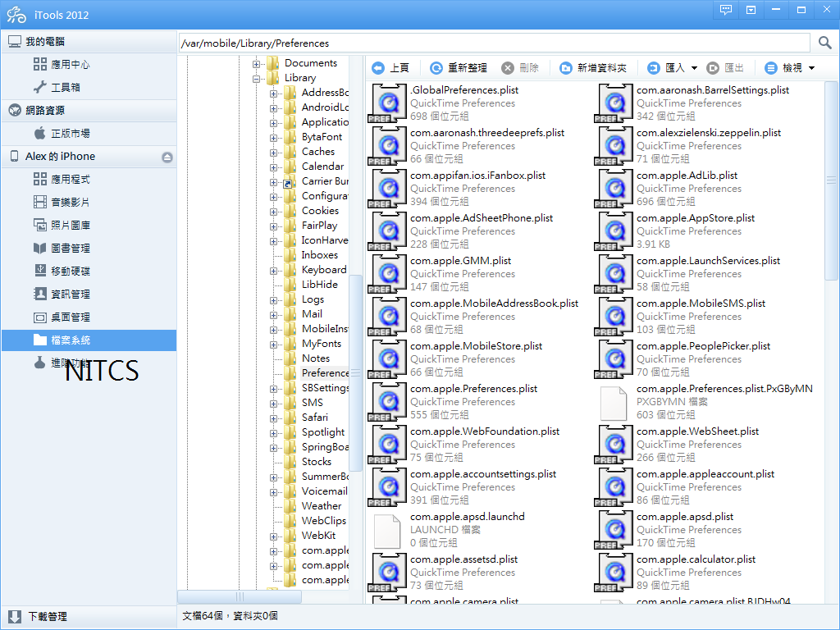Open the feedback chat bubble icon
Screen dimensions: 840x630
click(726, 10)
